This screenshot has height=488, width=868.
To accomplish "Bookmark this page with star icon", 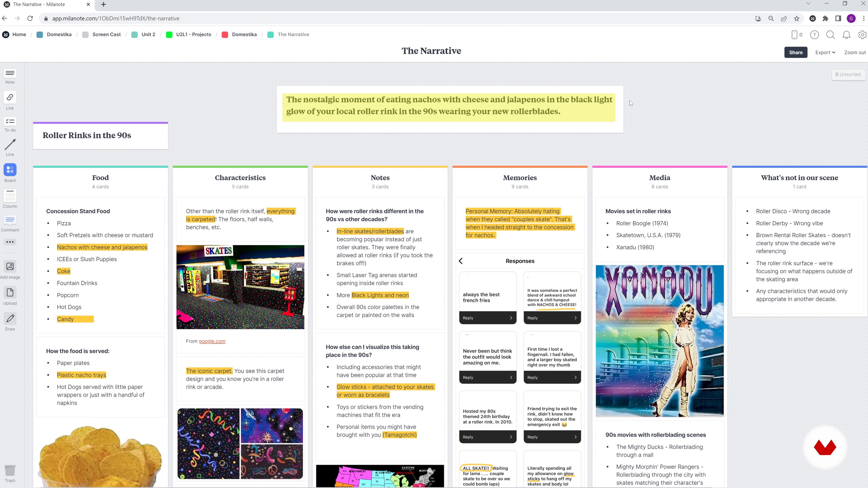I will coord(797,18).
